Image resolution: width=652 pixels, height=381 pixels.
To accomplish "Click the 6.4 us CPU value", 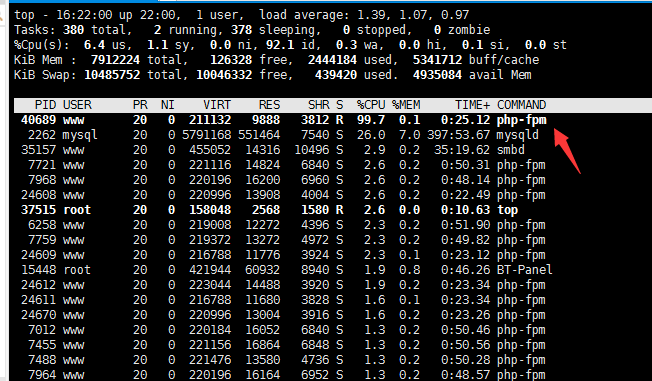I will [94, 45].
